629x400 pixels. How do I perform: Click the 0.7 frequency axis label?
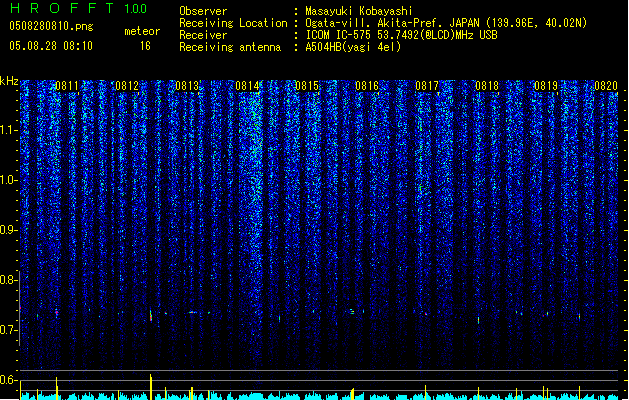click(8, 330)
